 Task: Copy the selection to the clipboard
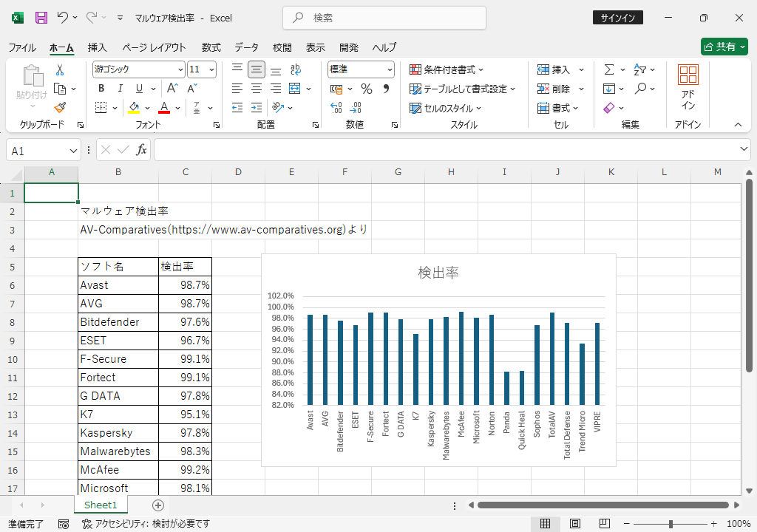tap(60, 89)
